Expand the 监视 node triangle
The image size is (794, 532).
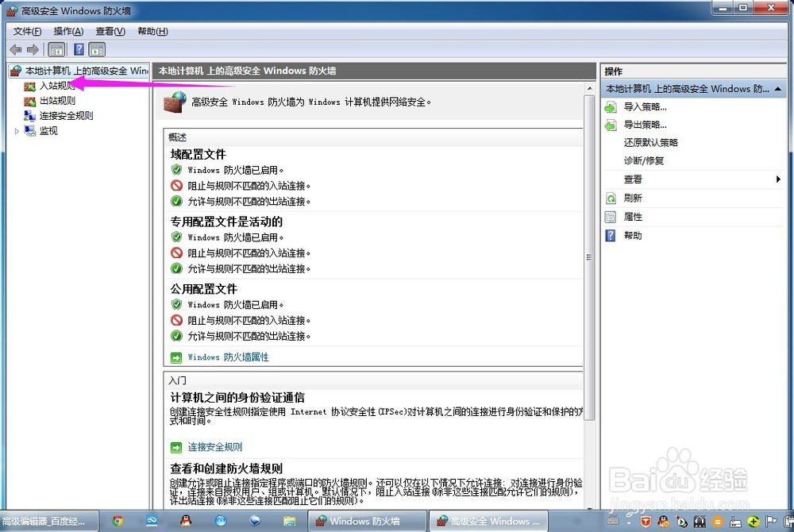(x=17, y=131)
